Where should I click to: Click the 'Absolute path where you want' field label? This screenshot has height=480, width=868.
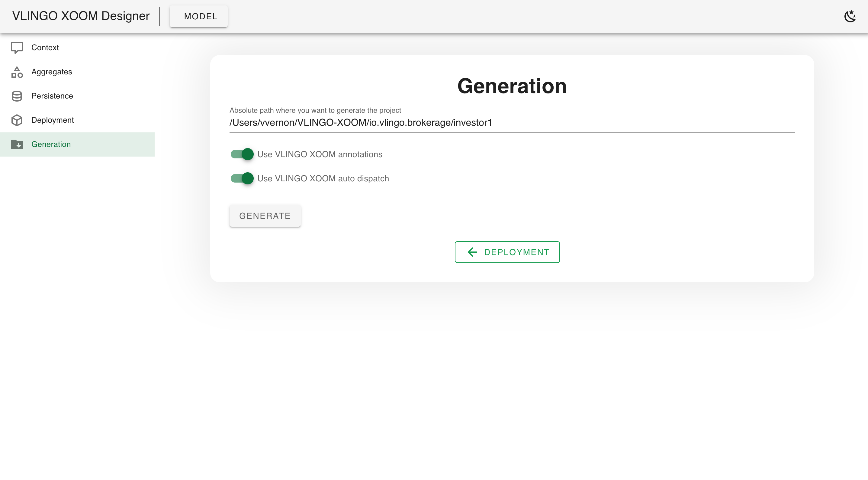pos(315,110)
